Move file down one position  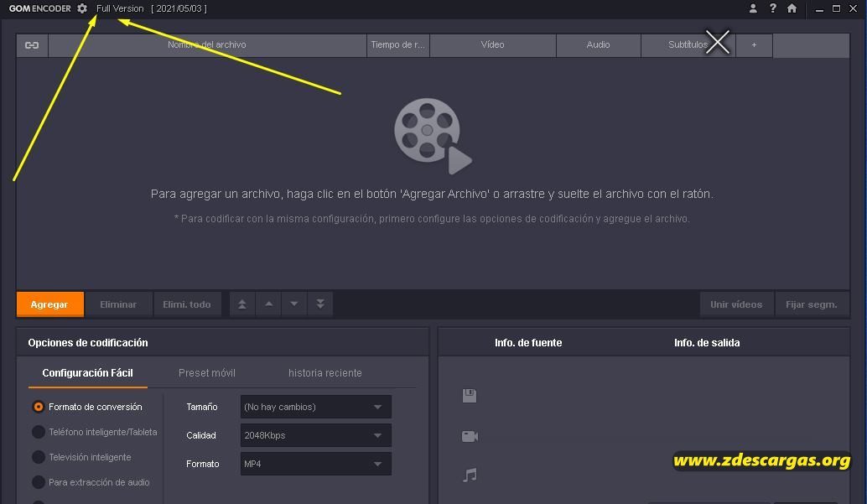pos(294,304)
